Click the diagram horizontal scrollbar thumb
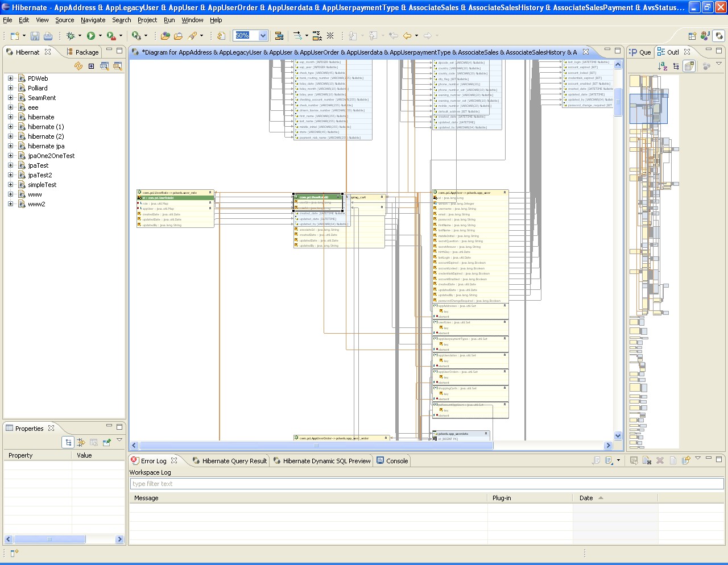This screenshot has height=565, width=728. 316,446
